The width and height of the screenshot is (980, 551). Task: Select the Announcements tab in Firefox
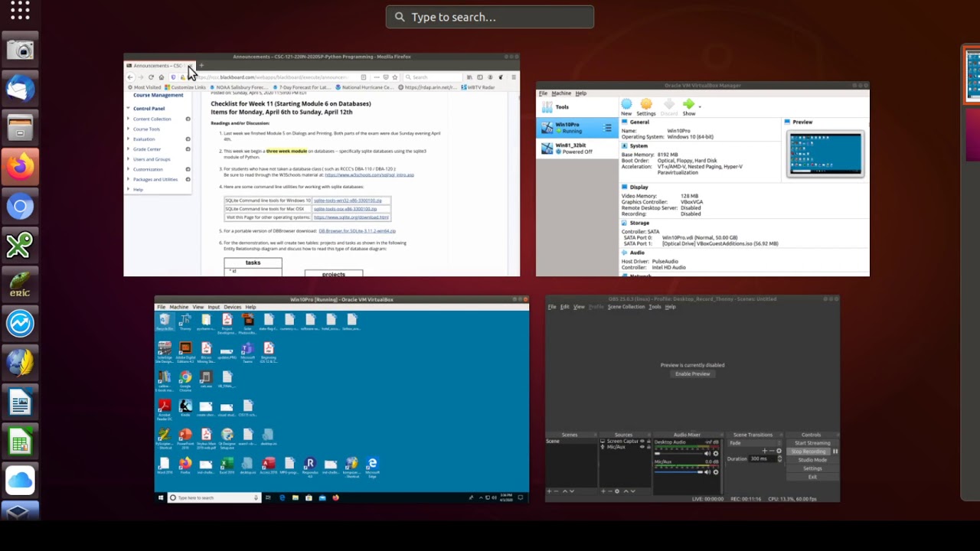pyautogui.click(x=158, y=66)
